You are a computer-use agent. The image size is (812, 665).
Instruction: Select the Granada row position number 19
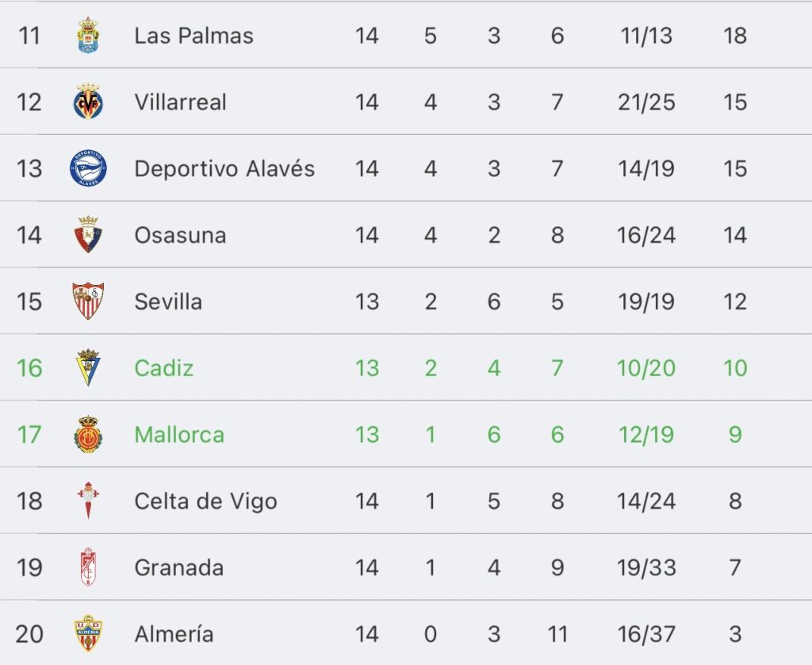click(29, 567)
